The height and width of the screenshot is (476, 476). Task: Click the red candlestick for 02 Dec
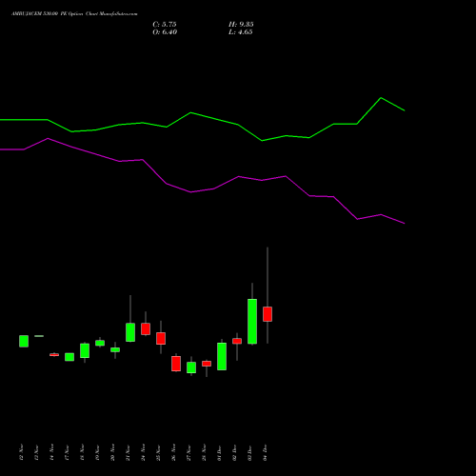click(x=237, y=341)
